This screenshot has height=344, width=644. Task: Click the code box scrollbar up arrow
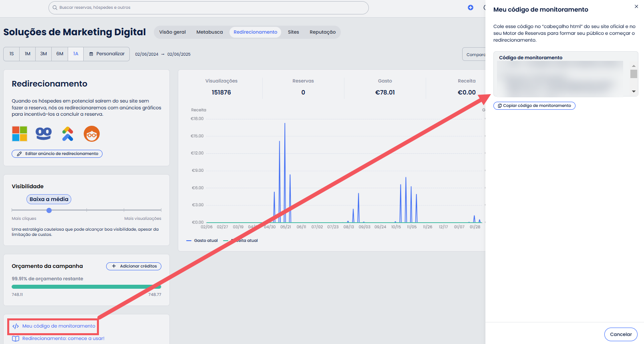pyautogui.click(x=634, y=66)
